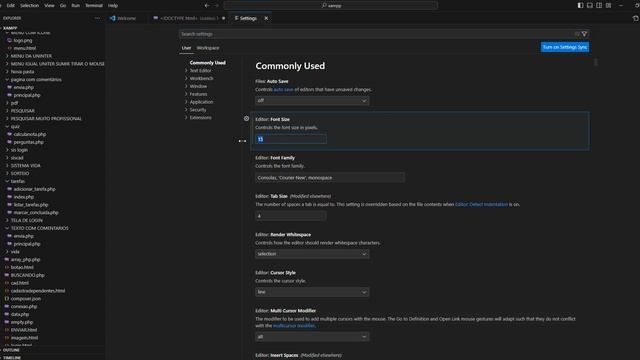Collapse the tarefas folder
The image size is (640, 360).
(18, 181)
